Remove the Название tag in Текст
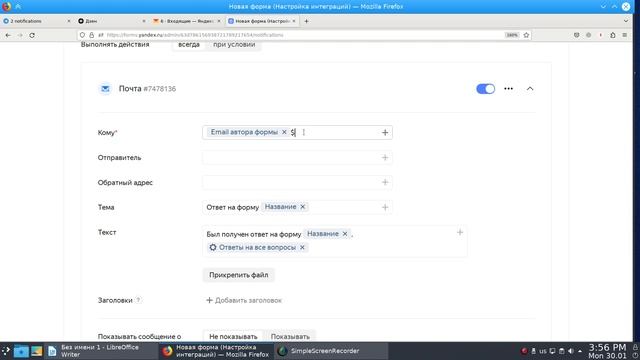The height and width of the screenshot is (360, 640). [x=344, y=234]
